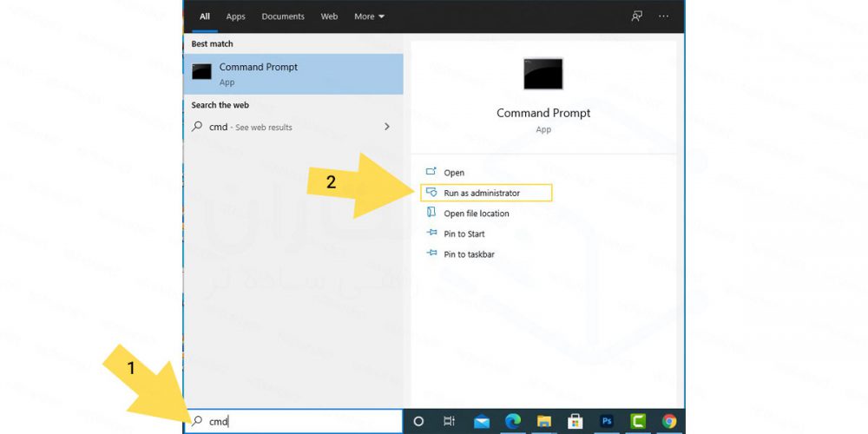This screenshot has height=434, width=868.
Task: Click the search box containing cmd
Action: (x=295, y=421)
